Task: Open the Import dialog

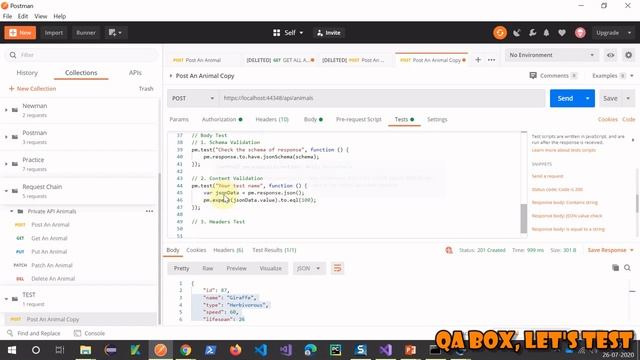Action: [x=53, y=33]
